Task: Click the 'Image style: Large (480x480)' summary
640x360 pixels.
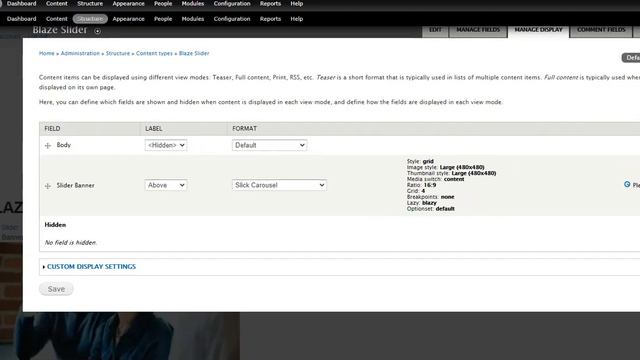Action: coord(446,167)
